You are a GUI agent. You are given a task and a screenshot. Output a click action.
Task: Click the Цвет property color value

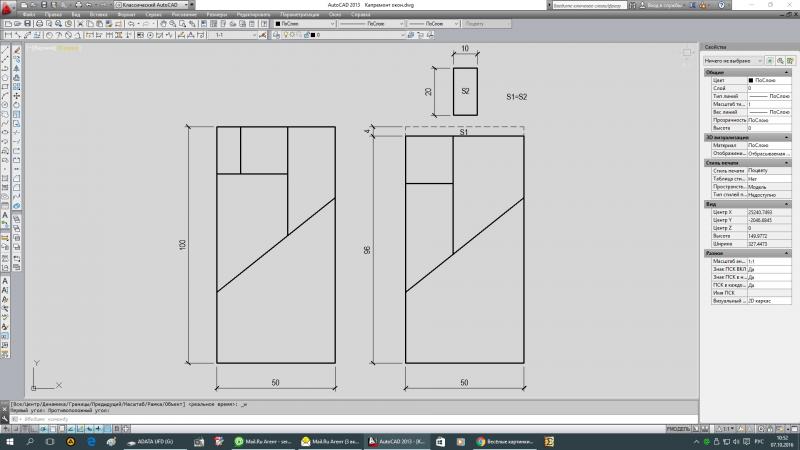[x=769, y=80]
